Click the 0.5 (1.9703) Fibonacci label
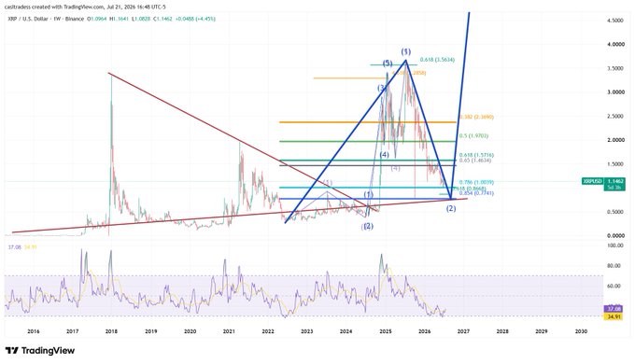The image size is (635, 364). (x=473, y=136)
